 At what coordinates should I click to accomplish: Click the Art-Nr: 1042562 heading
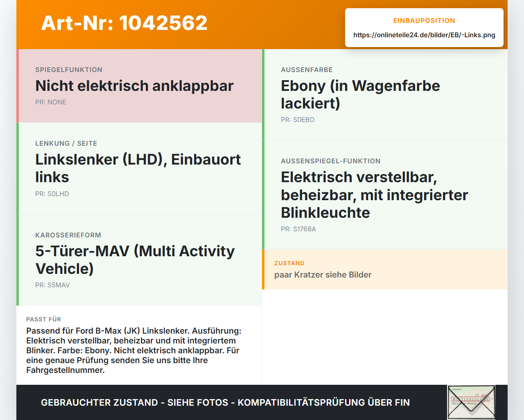tap(124, 23)
